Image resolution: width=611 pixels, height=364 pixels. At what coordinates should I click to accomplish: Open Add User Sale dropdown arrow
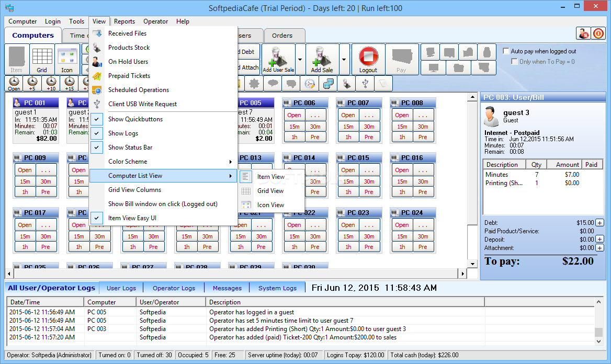(300, 59)
